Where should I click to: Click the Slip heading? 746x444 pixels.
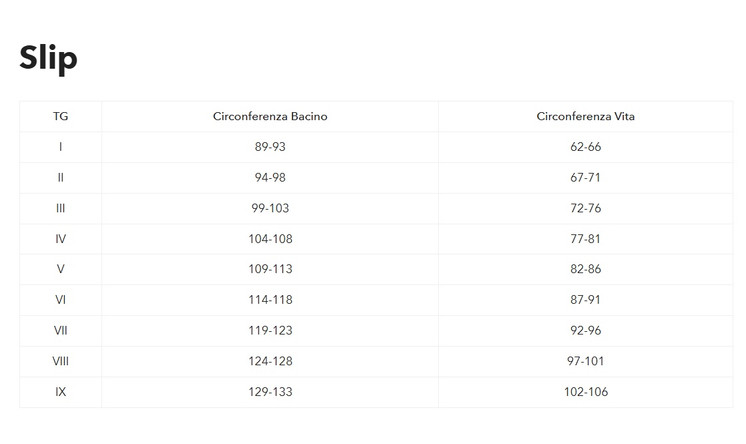coord(48,58)
